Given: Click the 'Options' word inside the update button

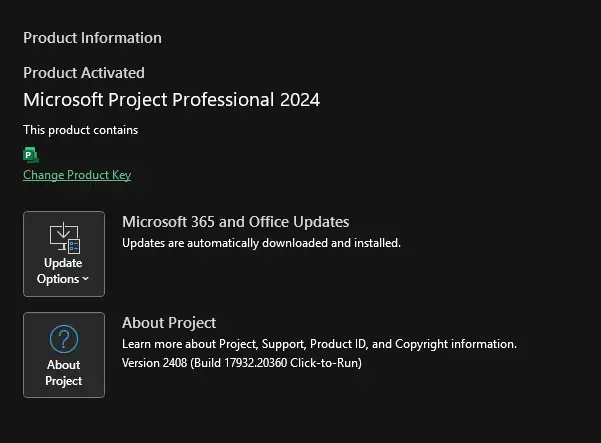Looking at the screenshot, I should pos(58,279).
